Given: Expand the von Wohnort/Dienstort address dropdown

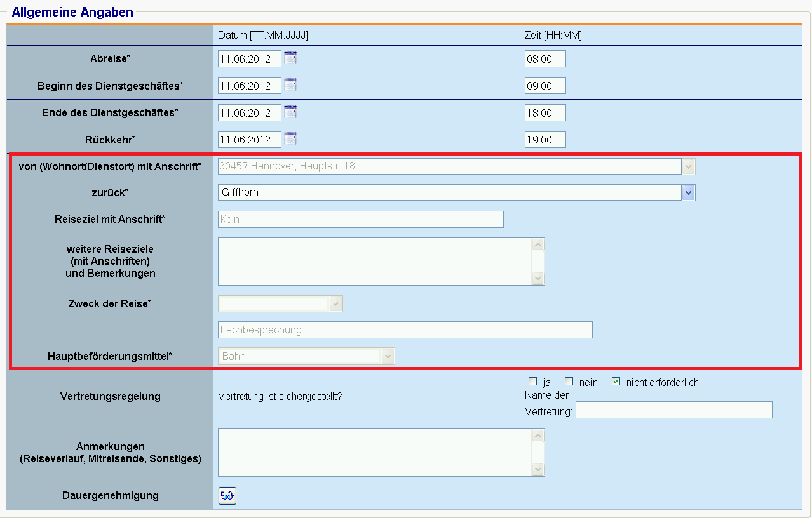Looking at the screenshot, I should coord(689,166).
